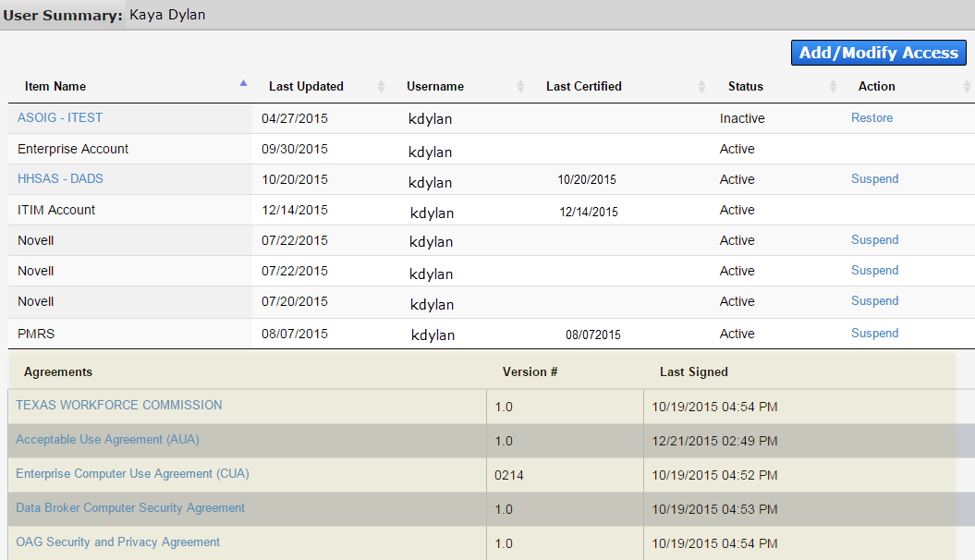Click the Status column header
This screenshot has width=975, height=560.
coord(746,86)
